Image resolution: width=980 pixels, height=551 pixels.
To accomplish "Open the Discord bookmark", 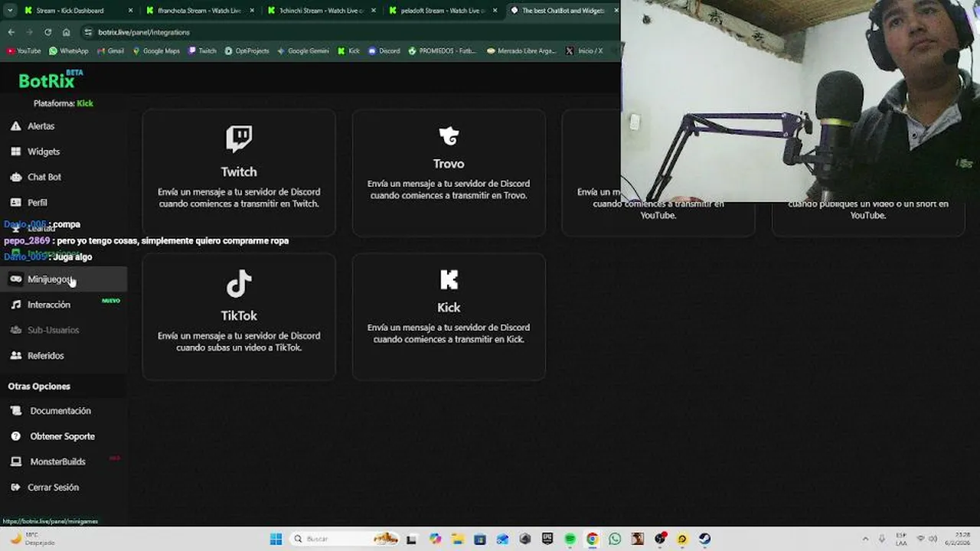I will [x=384, y=51].
